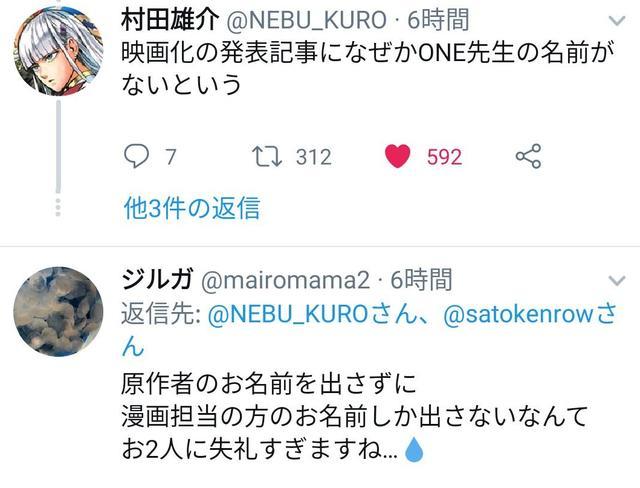Open ジルガ's reply via 6時間 timestamp
Screen dimensions: 640x488
pyautogui.click(x=421, y=279)
